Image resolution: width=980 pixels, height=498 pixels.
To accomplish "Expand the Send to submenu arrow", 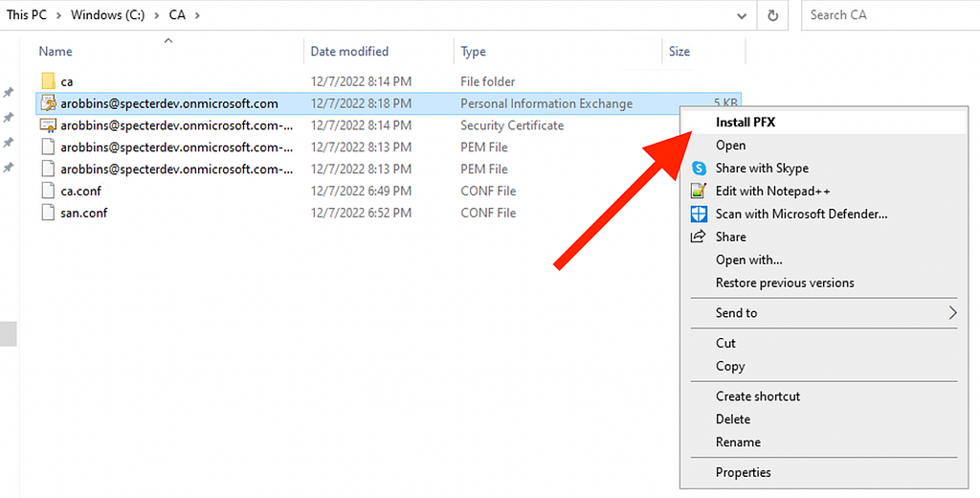I will 952,313.
